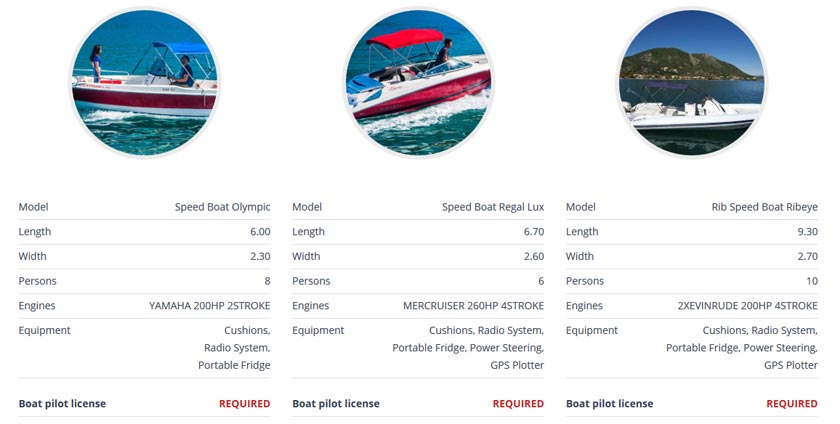840x424 pixels.
Task: Click the 2XEVINRUDE 200HP 4STROKE engine text
Action: click(747, 306)
